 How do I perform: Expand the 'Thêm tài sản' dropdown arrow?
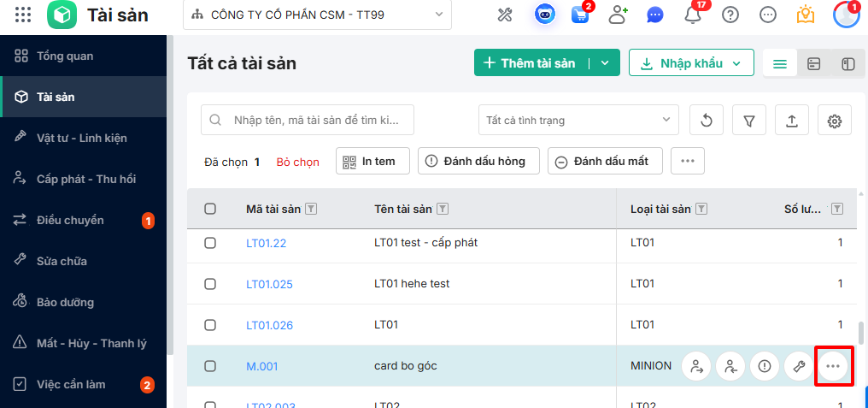[x=605, y=63]
